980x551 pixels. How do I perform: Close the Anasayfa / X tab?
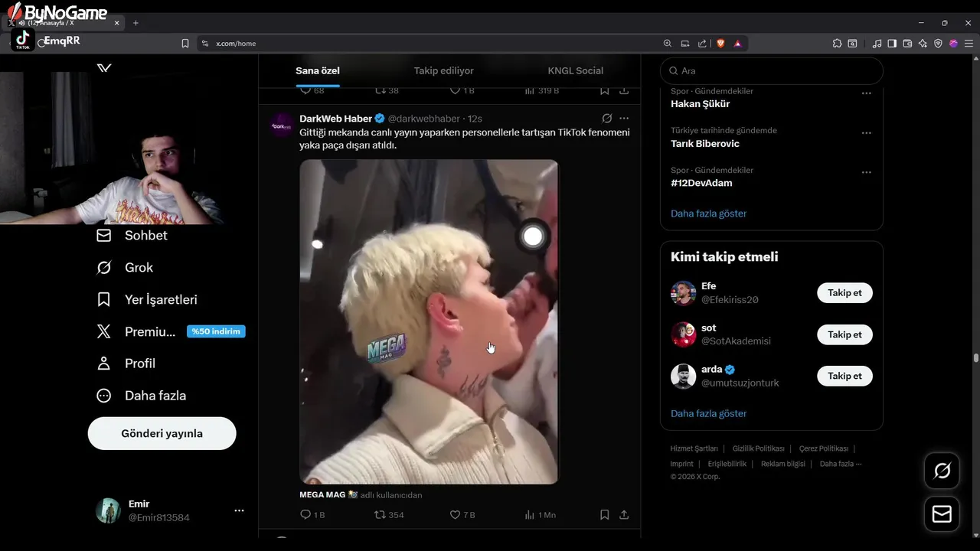116,23
